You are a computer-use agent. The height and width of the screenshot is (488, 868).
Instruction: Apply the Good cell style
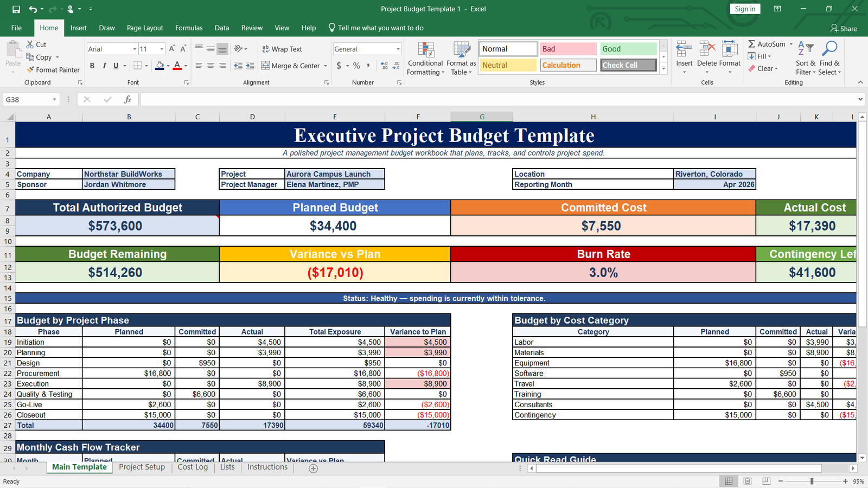click(x=628, y=49)
